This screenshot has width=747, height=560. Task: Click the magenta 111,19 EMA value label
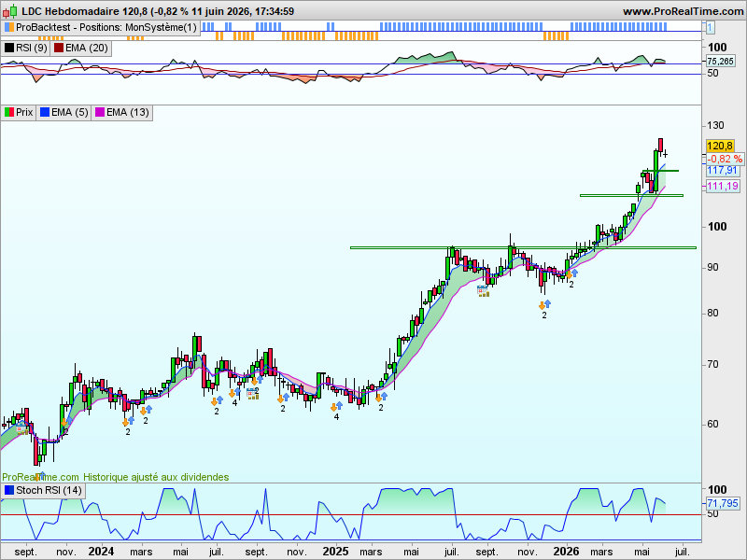pyautogui.click(x=723, y=186)
